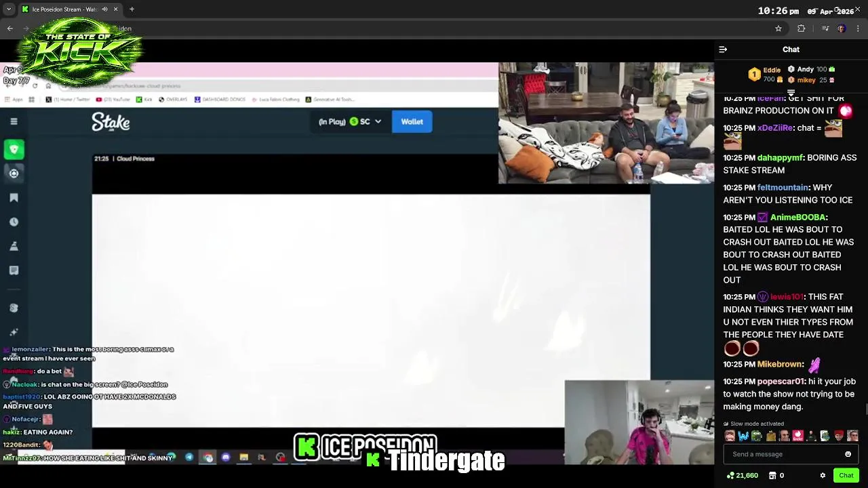Insert the red turban quick emote

(839, 436)
